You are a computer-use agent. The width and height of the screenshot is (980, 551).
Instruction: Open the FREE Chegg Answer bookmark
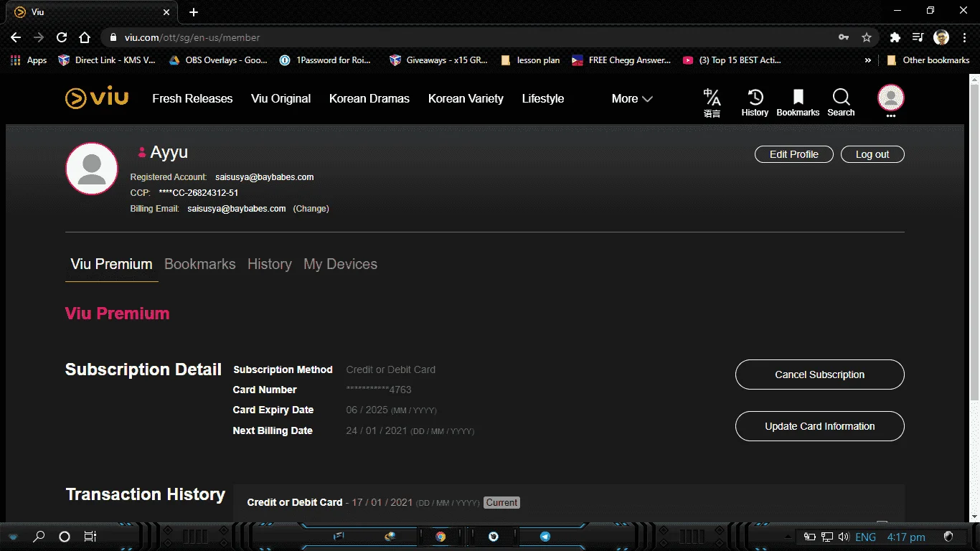click(x=621, y=60)
